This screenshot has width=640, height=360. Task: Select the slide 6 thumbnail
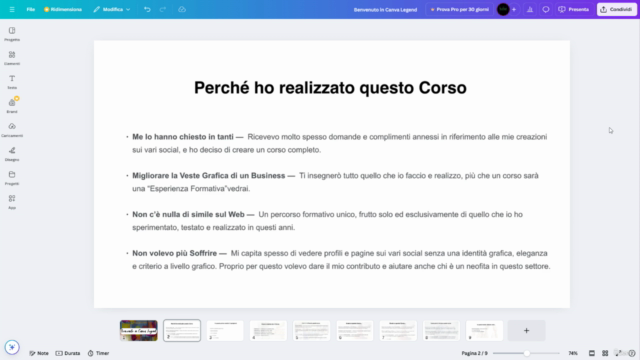(355, 331)
